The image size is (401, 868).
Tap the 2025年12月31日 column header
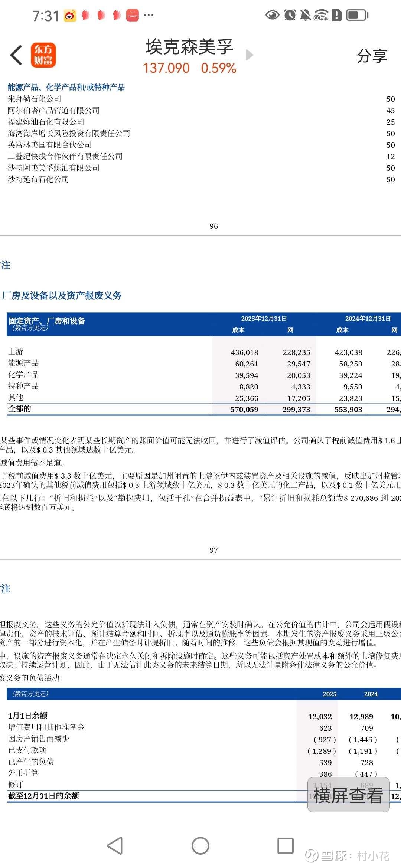[x=264, y=319]
